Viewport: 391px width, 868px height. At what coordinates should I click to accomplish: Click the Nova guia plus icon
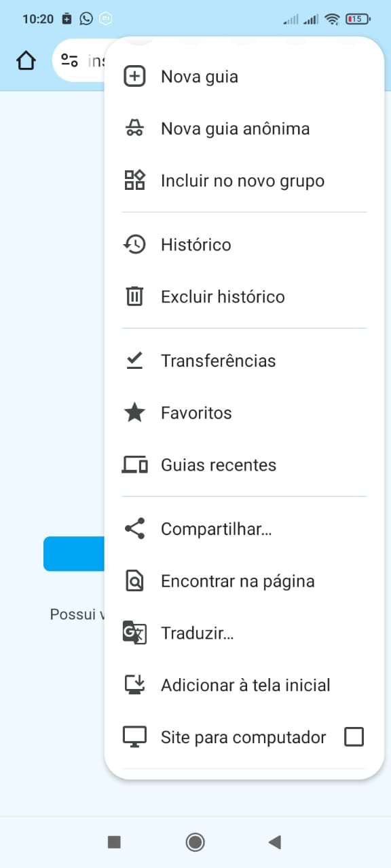pos(135,76)
